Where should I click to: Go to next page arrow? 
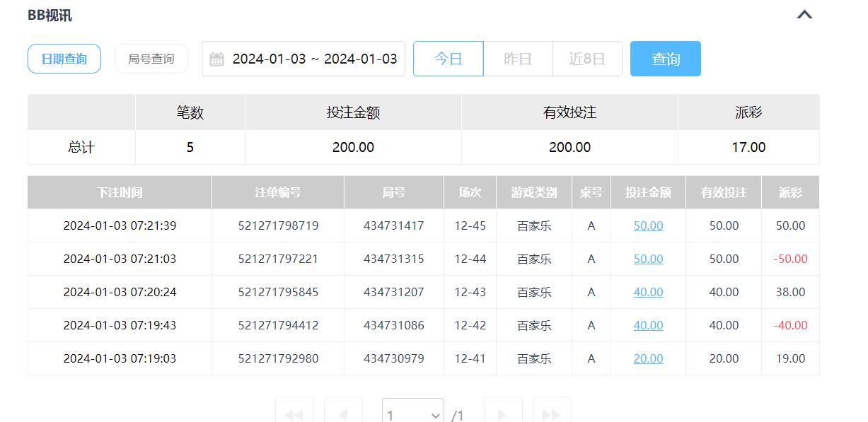coord(503,414)
